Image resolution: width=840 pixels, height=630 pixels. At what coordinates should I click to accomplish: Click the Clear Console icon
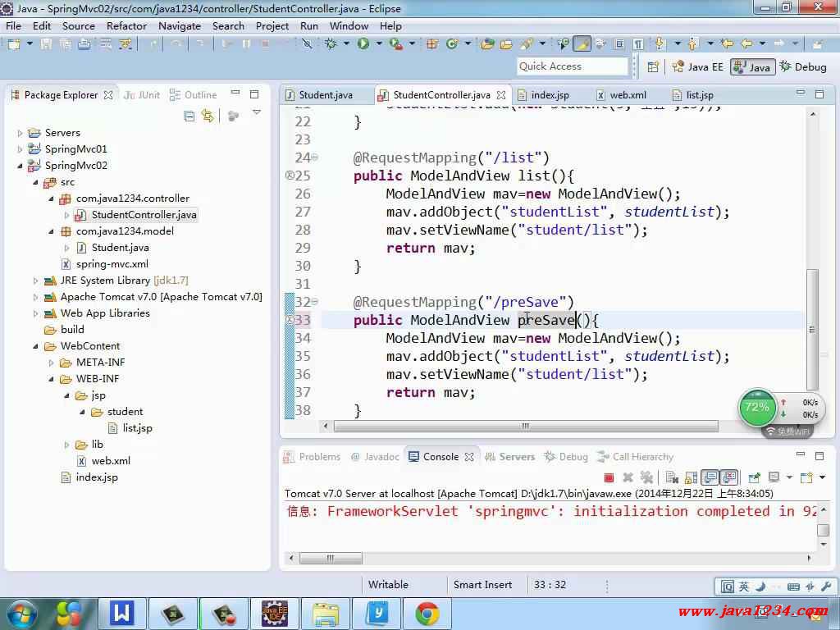(x=672, y=477)
